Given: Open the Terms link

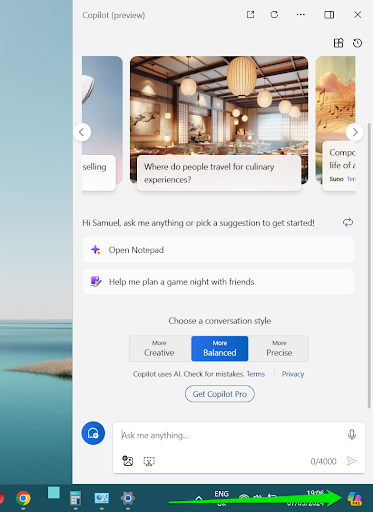Looking at the screenshot, I should click(x=256, y=374).
